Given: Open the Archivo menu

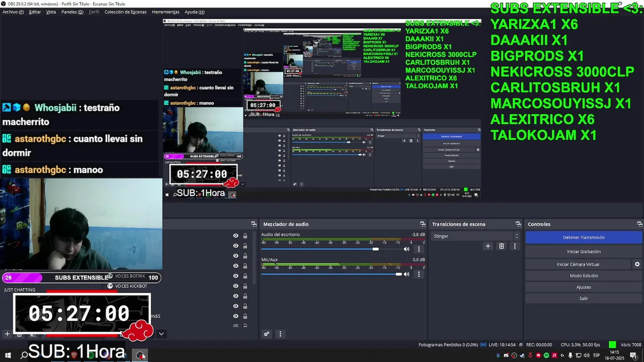Looking at the screenshot, I should 13,12.
